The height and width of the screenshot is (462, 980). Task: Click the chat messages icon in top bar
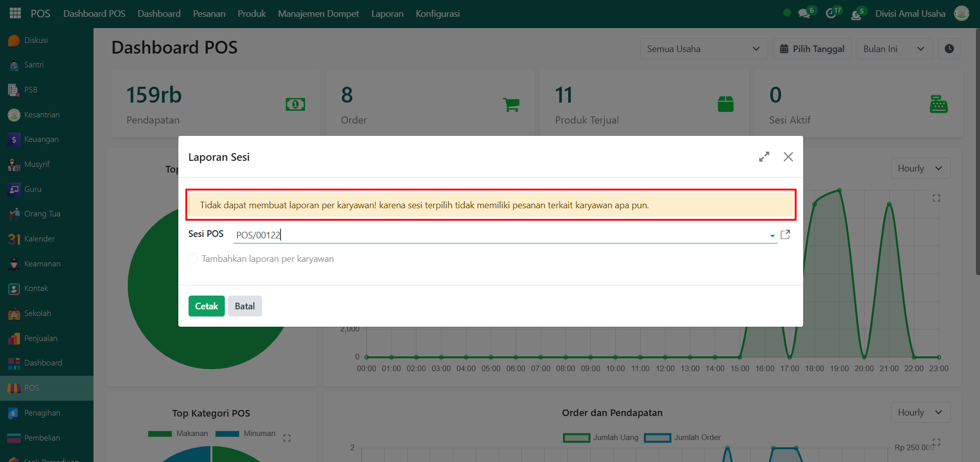(x=804, y=14)
